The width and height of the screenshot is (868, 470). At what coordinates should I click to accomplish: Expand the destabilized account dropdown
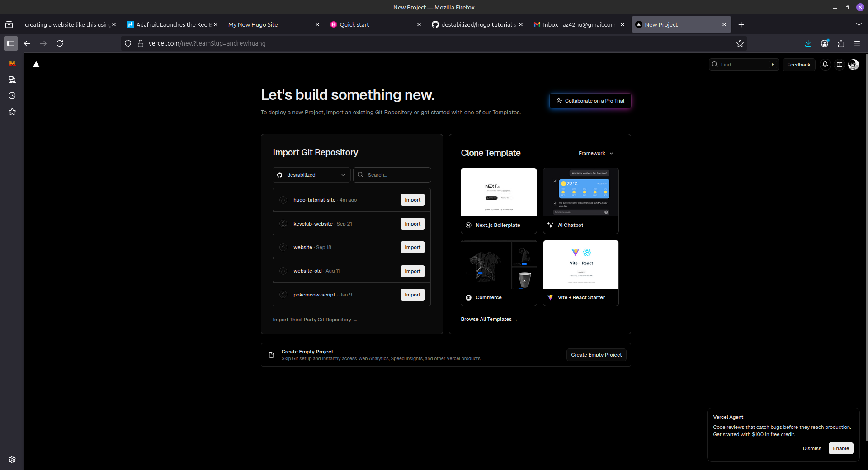tap(311, 175)
